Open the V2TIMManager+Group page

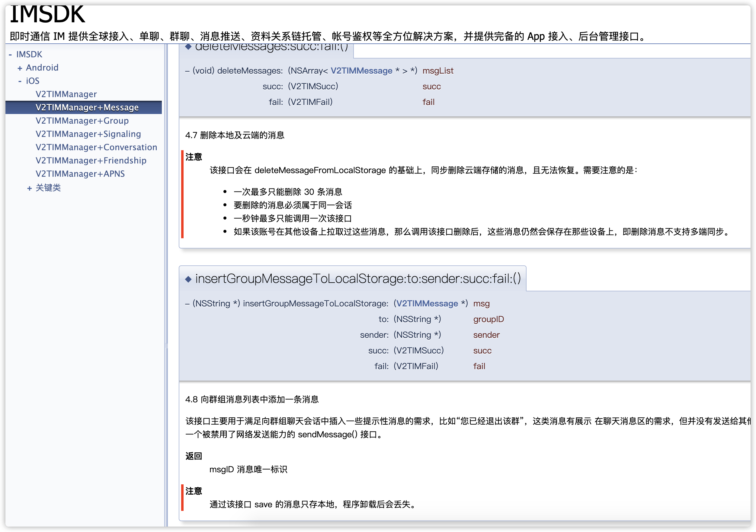tap(82, 121)
